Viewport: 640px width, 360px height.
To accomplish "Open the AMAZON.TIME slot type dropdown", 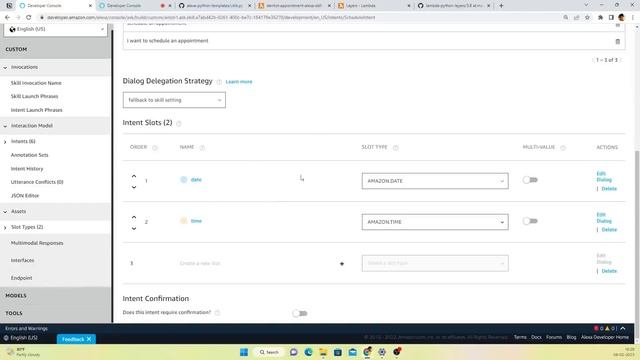I will (435, 222).
